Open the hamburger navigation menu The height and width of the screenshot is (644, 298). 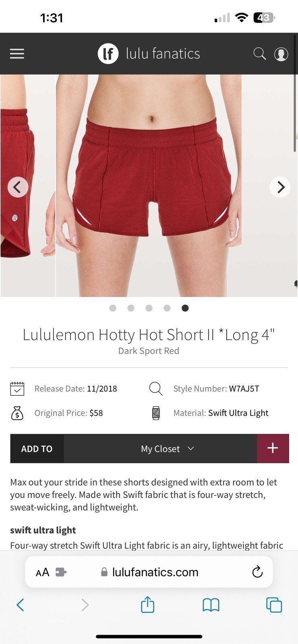[x=17, y=54]
